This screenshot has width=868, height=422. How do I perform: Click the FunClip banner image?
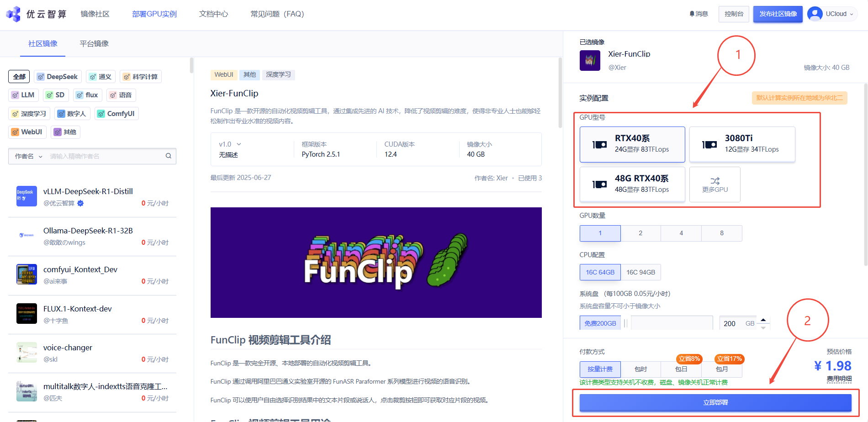tap(376, 263)
